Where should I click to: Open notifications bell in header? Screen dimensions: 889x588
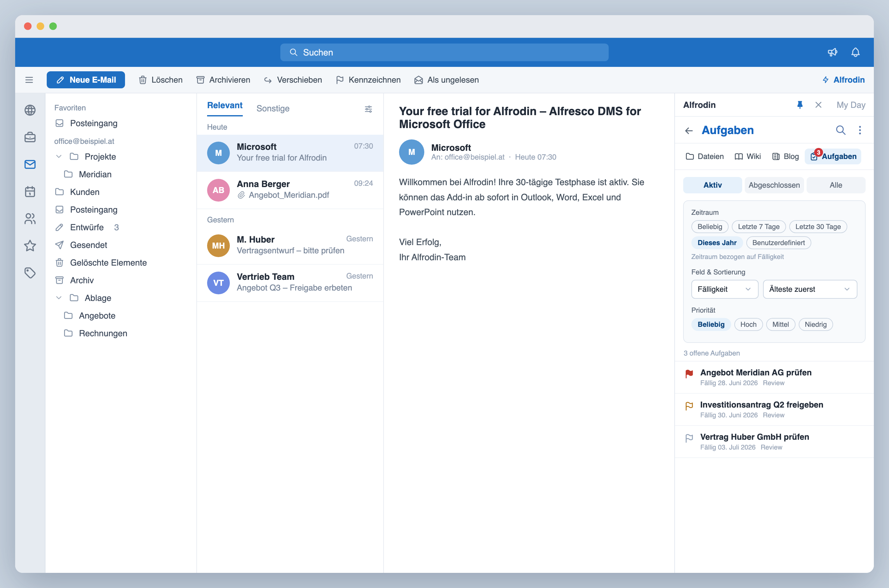[855, 52]
